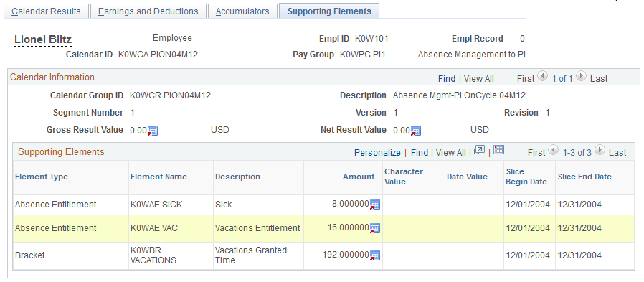The width and height of the screenshot is (644, 282).
Task: Click Last link in Supporting Elements grid
Action: tap(617, 153)
